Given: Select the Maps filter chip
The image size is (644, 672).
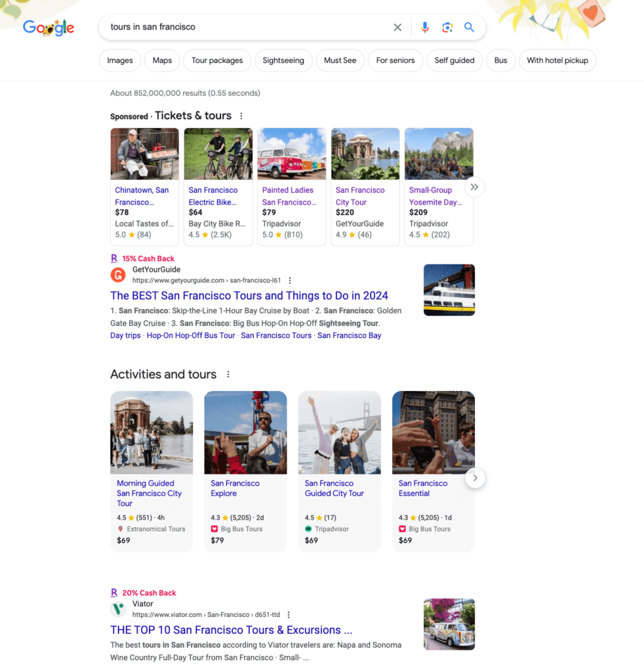Looking at the screenshot, I should coord(162,60).
